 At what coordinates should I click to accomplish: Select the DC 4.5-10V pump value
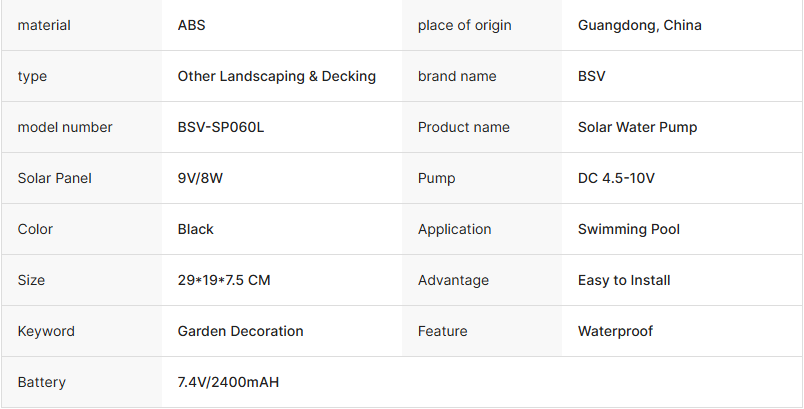coord(616,178)
